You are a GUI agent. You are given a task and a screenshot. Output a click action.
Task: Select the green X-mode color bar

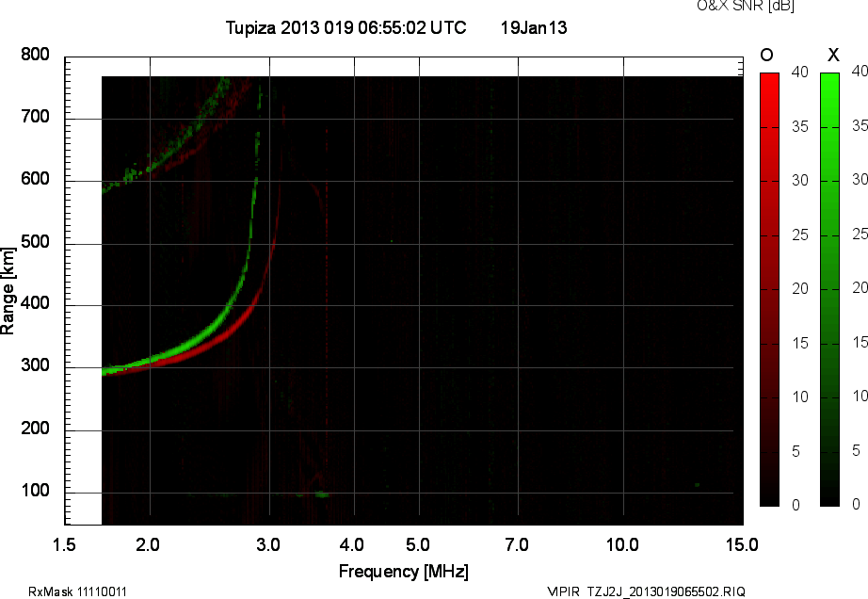pos(829,289)
